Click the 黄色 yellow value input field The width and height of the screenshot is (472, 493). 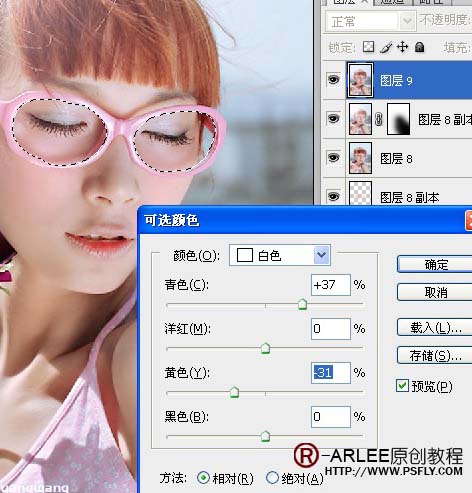[x=331, y=373]
